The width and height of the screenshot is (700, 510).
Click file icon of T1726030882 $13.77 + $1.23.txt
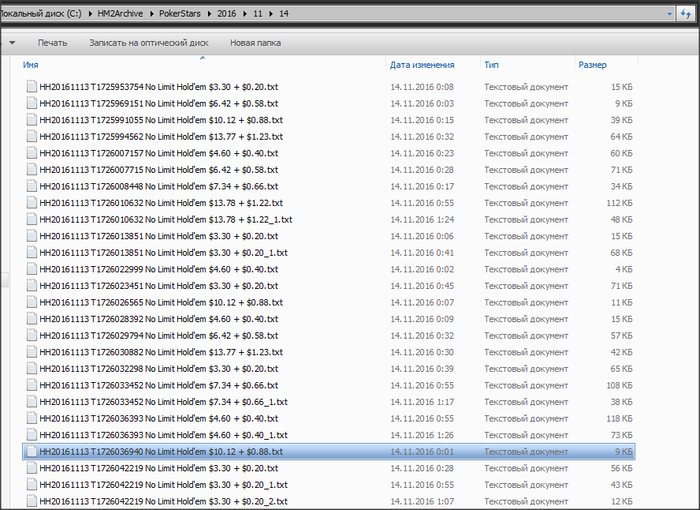coord(31,352)
